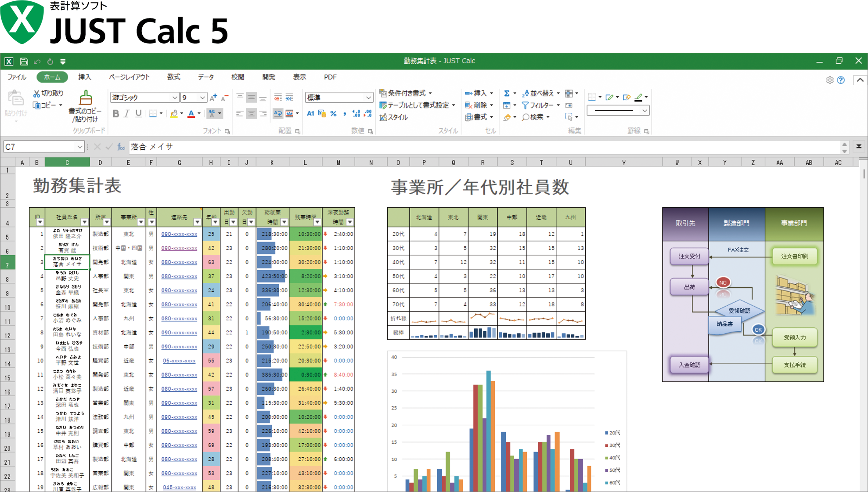868x492 pixels.
Task: Open the 社員氏名 column filter dropdown
Action: [84, 222]
